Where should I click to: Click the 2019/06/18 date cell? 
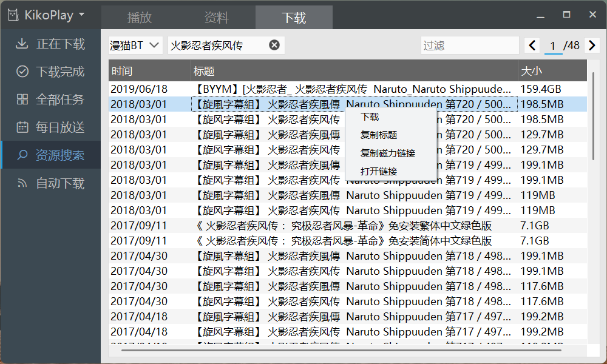click(149, 89)
